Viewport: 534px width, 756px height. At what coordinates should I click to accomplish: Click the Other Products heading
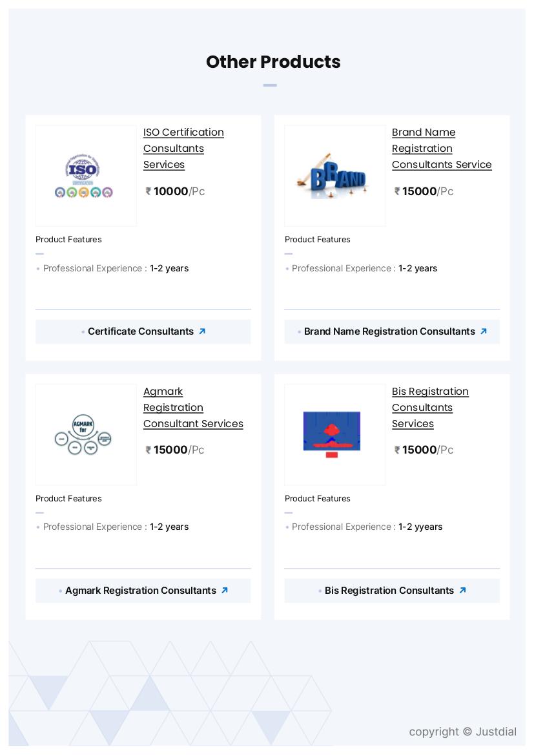coord(273,62)
